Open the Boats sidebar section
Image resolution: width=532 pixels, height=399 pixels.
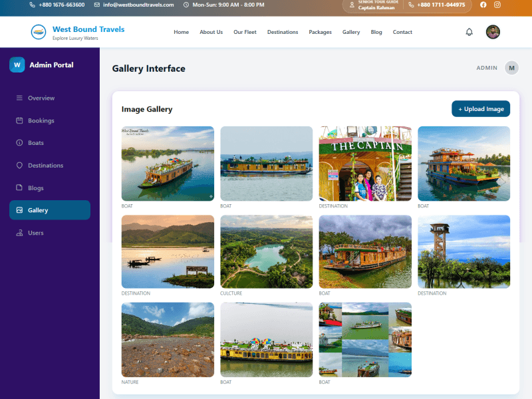pos(36,143)
